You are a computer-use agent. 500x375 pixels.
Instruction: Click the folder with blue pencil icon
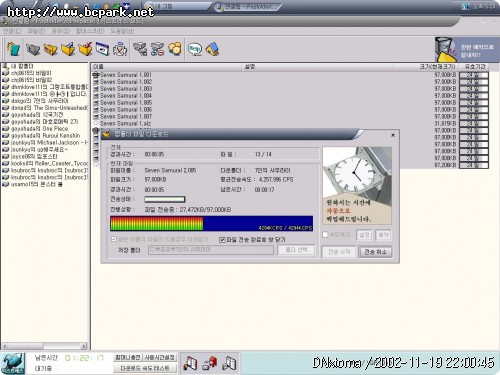pos(68,49)
